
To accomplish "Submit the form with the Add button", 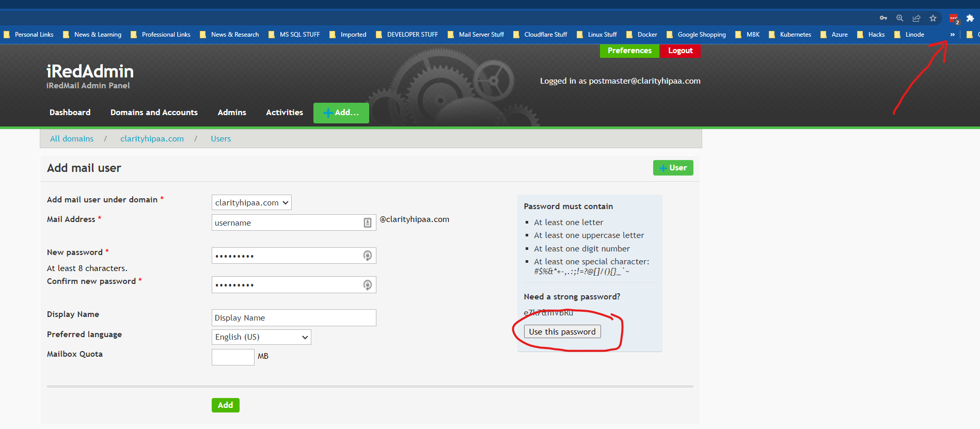I will (x=225, y=405).
